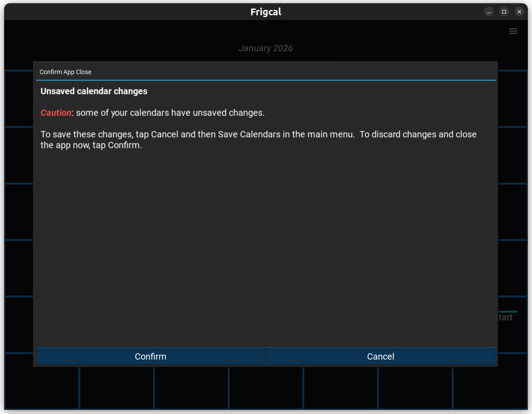Screen dimensions: 532x414
Task: Open the hamburger main menu icon
Action: [513, 31]
